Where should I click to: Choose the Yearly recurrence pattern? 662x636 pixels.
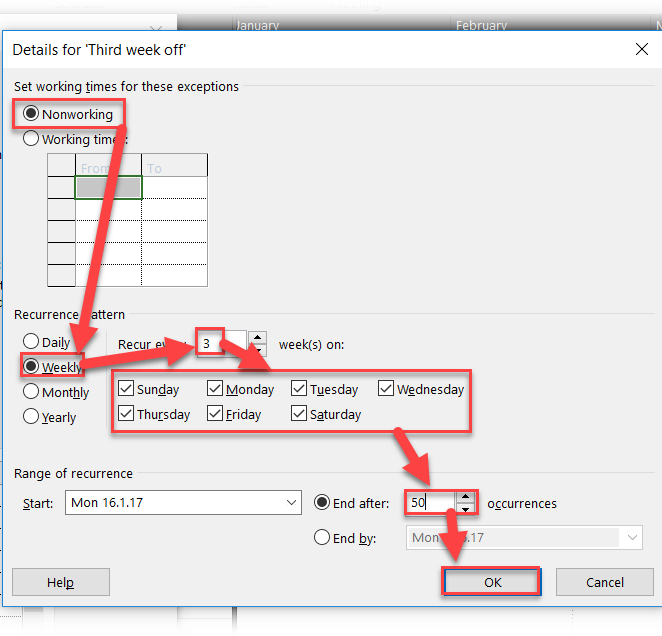point(31,417)
